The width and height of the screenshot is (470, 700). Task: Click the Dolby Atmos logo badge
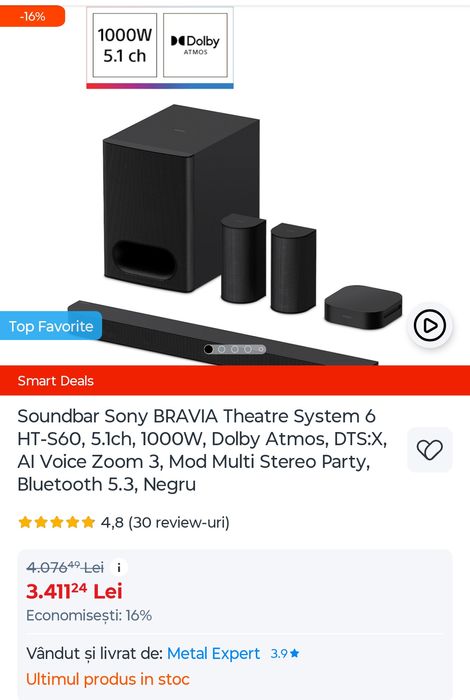[x=195, y=45]
